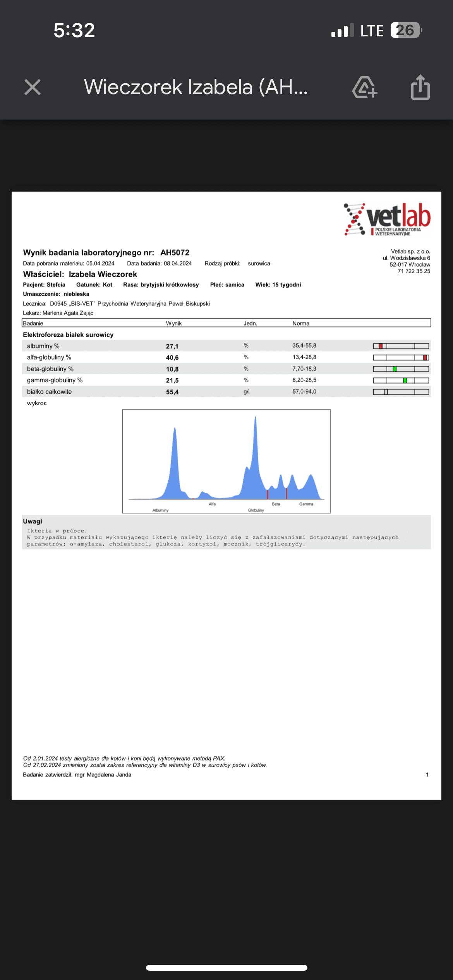The height and width of the screenshot is (980, 453).
Task: Tap the Add to Drive icon
Action: pyautogui.click(x=365, y=87)
